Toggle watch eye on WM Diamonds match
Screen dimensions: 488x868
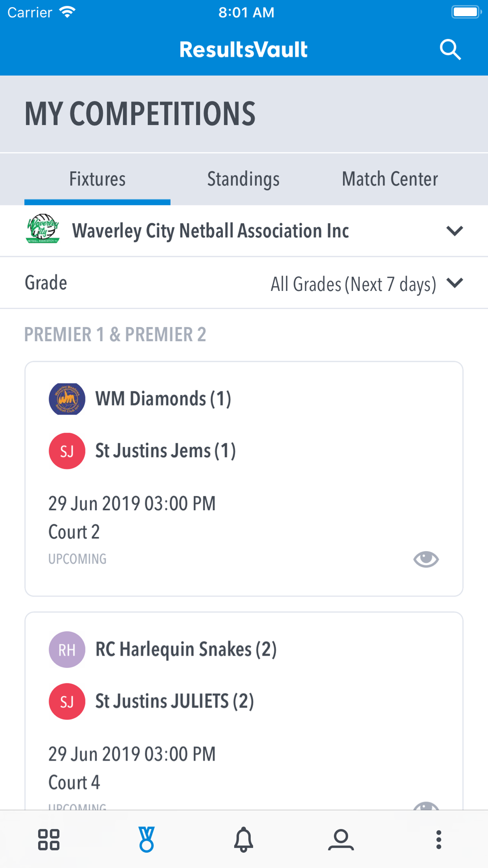[426, 559]
